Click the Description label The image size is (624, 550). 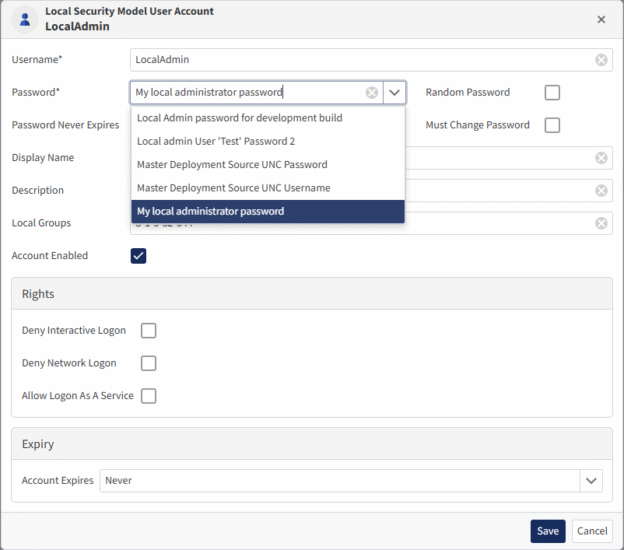click(38, 190)
